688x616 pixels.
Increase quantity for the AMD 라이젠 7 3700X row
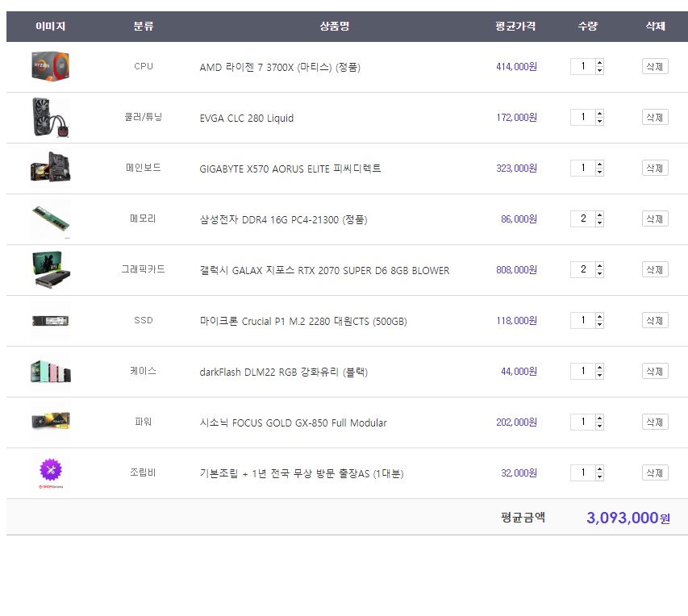599,63
